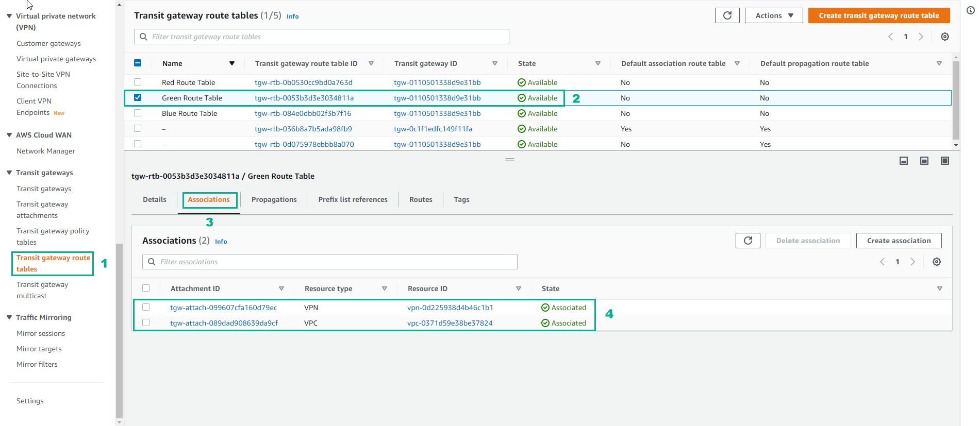Sort associations by Resource ID
Screen dimensions: 980x426
tap(519, 288)
